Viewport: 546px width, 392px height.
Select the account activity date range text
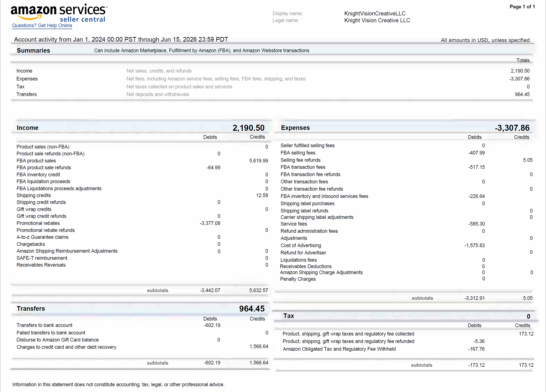click(121, 39)
